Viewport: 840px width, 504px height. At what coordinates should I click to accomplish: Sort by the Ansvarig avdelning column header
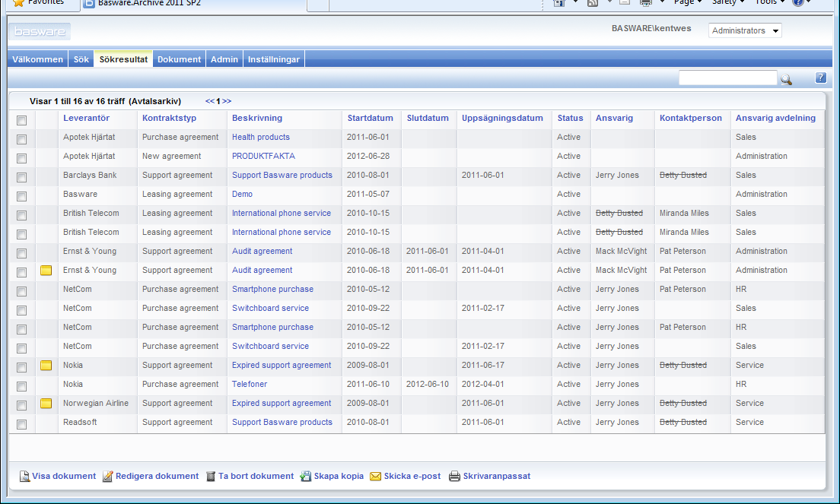point(775,119)
